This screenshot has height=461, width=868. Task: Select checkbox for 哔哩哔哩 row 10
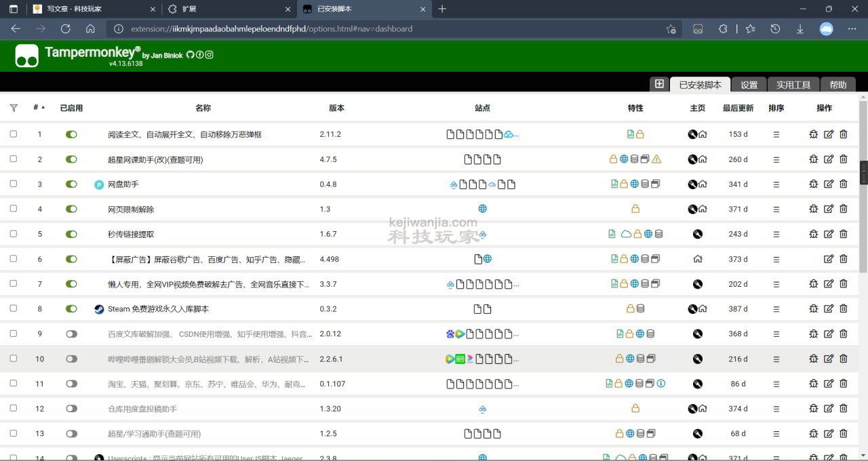click(x=14, y=358)
